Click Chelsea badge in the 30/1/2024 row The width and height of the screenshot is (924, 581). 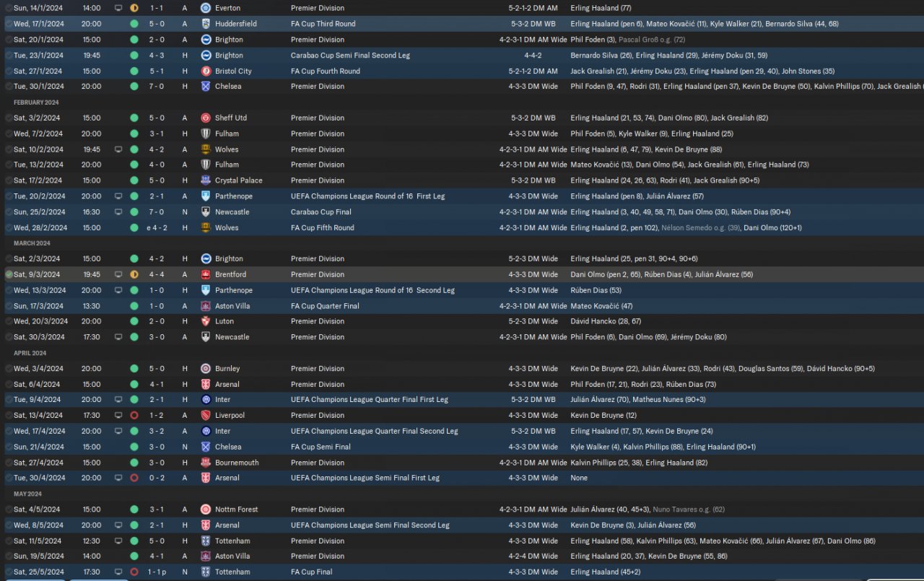click(x=206, y=87)
